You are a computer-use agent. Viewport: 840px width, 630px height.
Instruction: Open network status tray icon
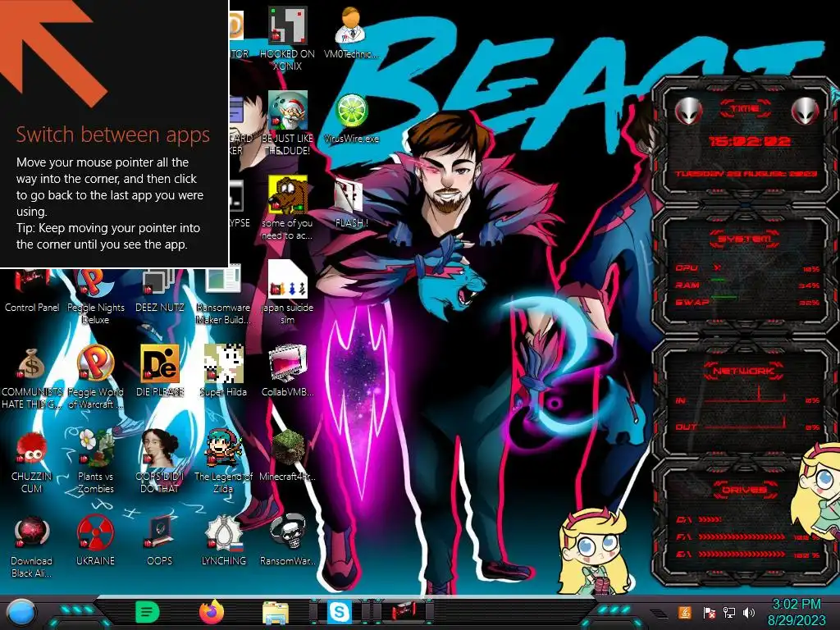(729, 612)
